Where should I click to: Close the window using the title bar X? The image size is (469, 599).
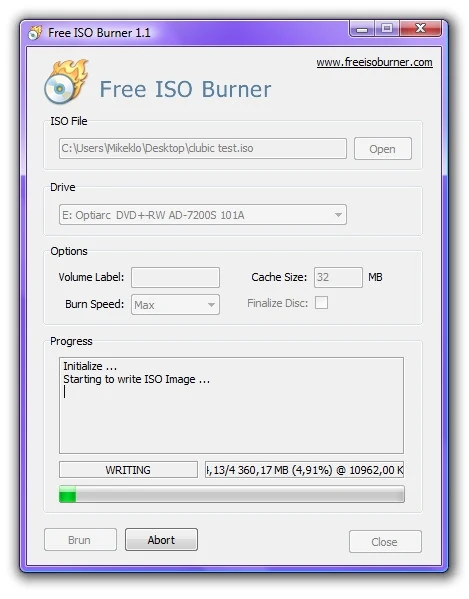420,29
